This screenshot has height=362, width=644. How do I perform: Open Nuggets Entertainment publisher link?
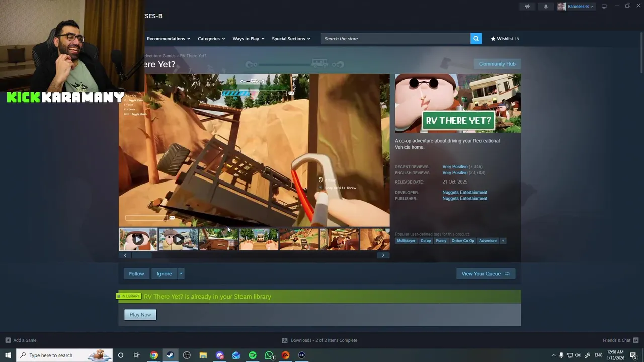464,198
